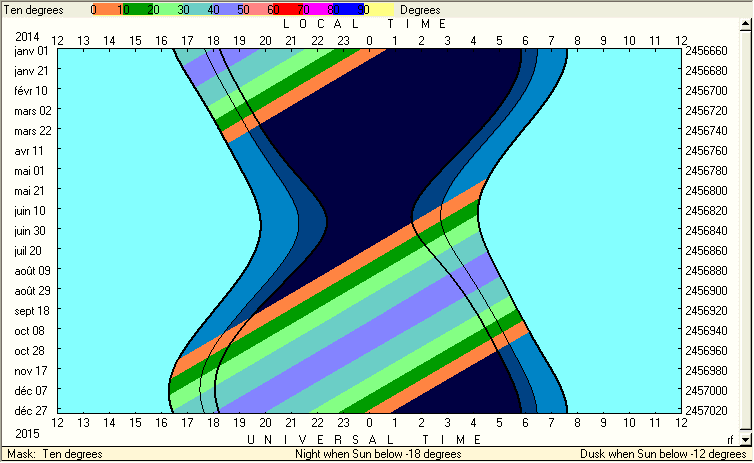Select the 'août 09' date label
The image size is (754, 463).
click(x=32, y=271)
